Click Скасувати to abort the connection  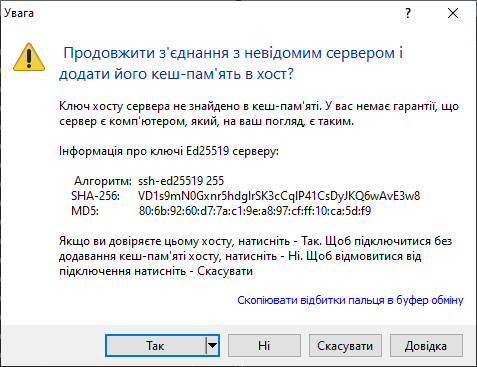click(x=345, y=346)
